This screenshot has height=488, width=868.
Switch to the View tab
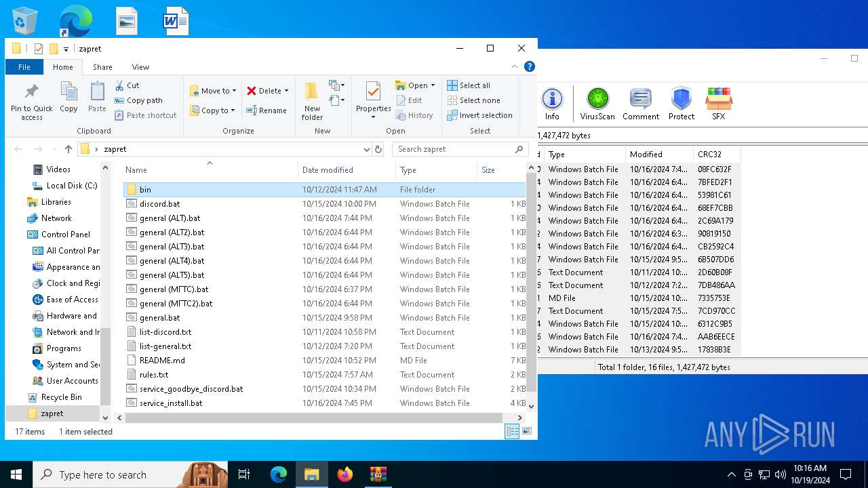coord(140,67)
